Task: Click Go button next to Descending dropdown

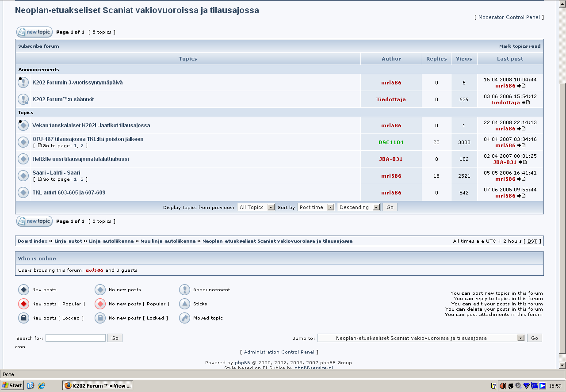Action: 390,207
